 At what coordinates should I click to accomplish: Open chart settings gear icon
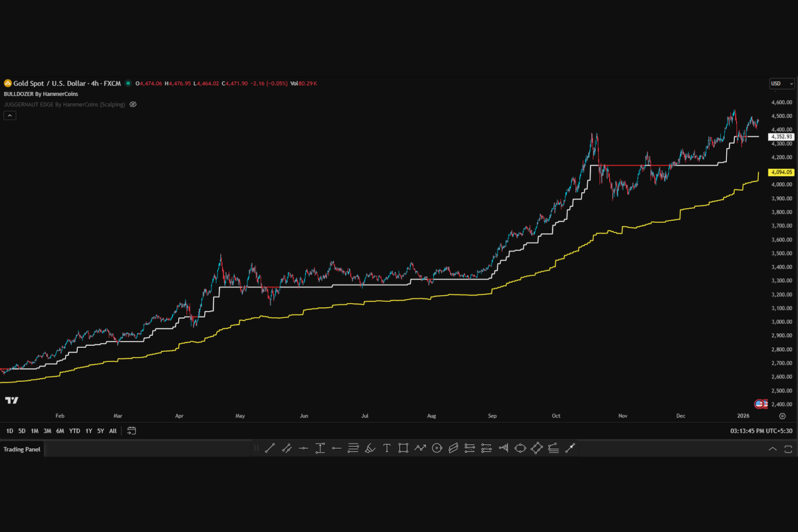tap(782, 416)
